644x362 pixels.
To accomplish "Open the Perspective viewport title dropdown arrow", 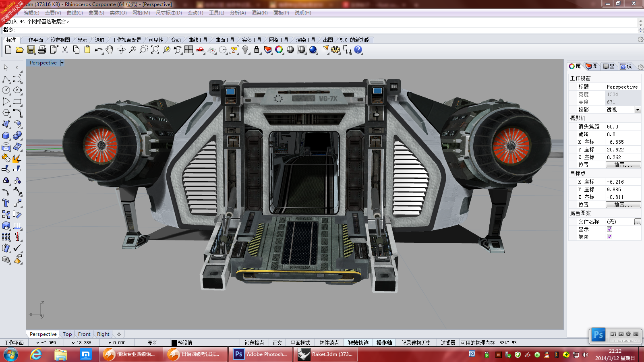I will (x=62, y=63).
